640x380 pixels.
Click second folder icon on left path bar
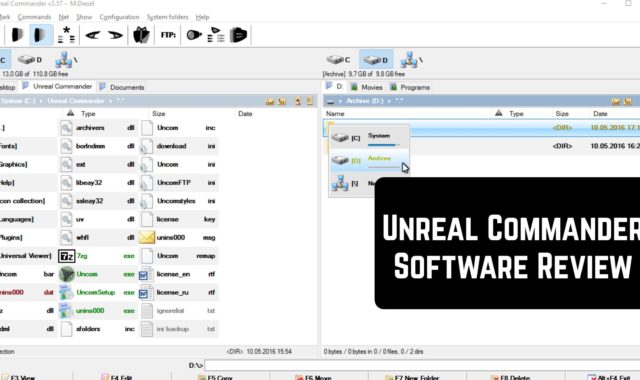pyautogui.click(x=282, y=101)
